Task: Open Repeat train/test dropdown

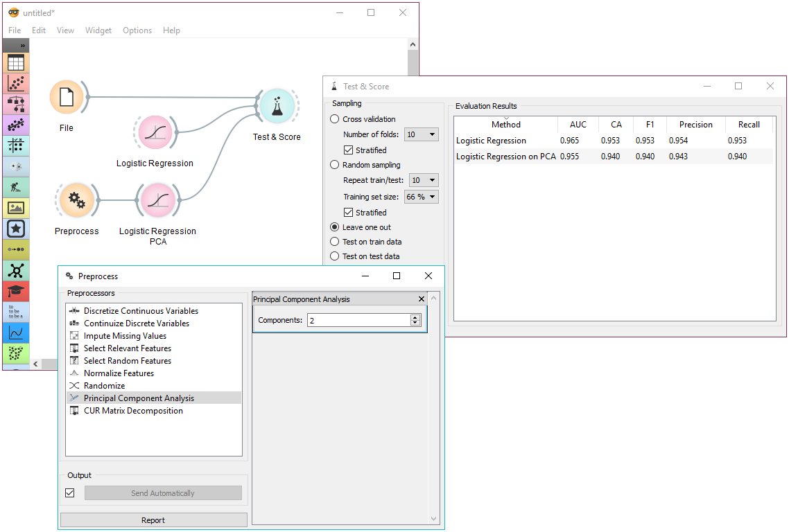Action: coord(424,180)
